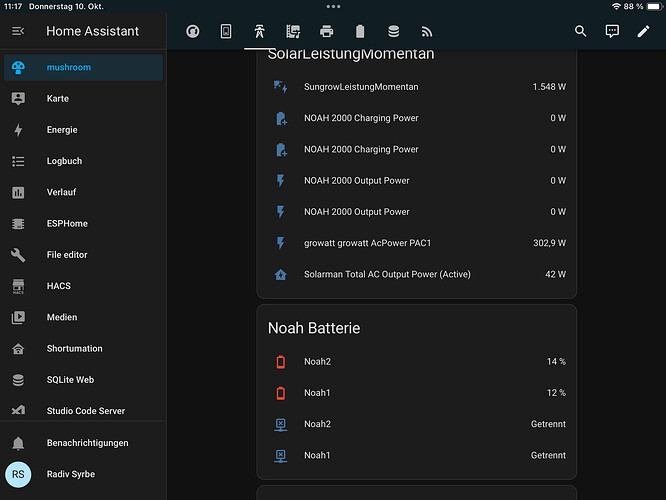The height and width of the screenshot is (500, 666).
Task: Click the Solarman Total AC Output home icon
Action: (x=280, y=274)
